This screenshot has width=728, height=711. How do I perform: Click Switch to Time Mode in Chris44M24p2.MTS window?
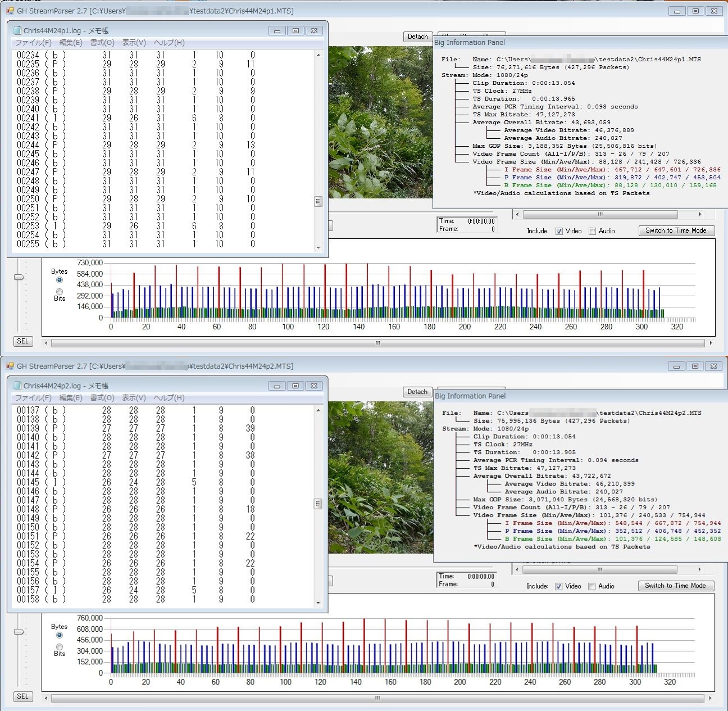pyautogui.click(x=675, y=586)
